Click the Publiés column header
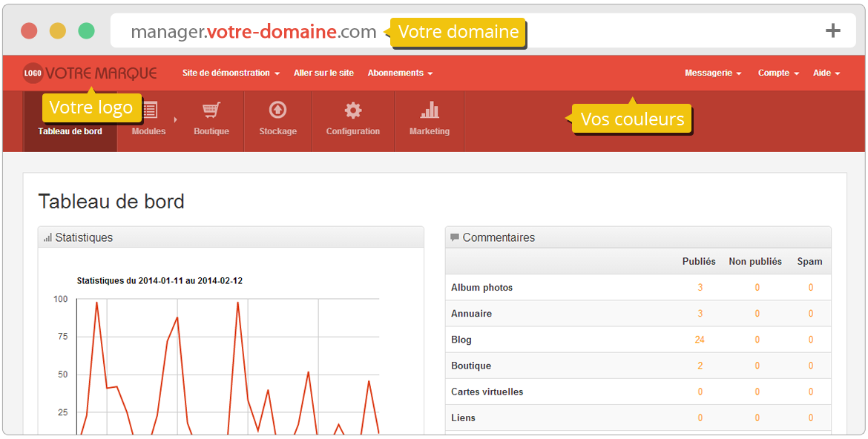 tap(699, 261)
